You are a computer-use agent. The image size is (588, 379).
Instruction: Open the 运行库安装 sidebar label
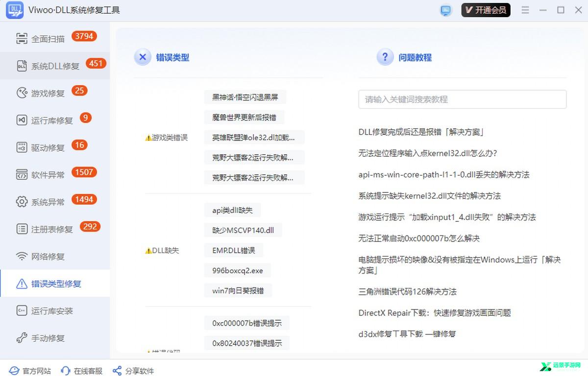coord(52,311)
